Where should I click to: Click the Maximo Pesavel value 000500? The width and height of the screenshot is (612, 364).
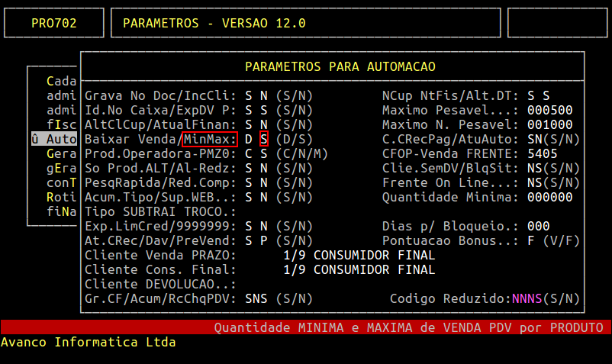point(549,111)
